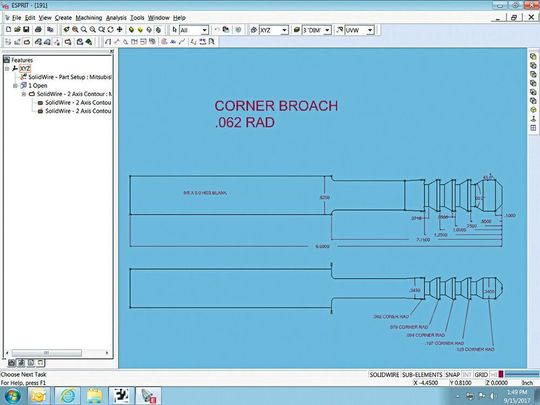
Task: Click the rotate view circular arrow icon
Action: point(111,30)
